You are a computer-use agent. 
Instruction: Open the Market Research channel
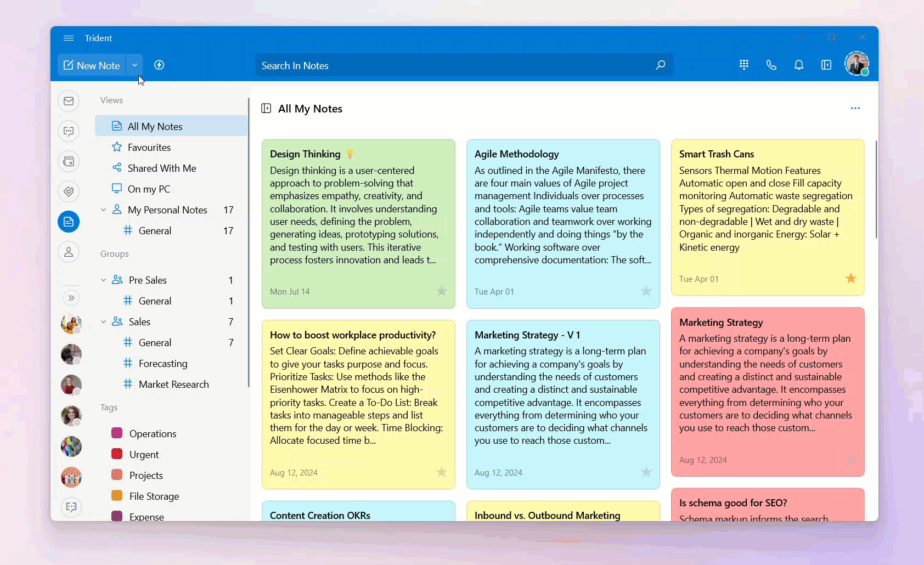click(x=171, y=384)
